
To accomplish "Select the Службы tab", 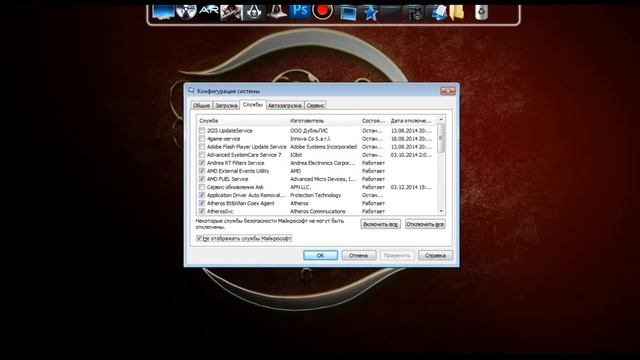I will click(x=253, y=105).
